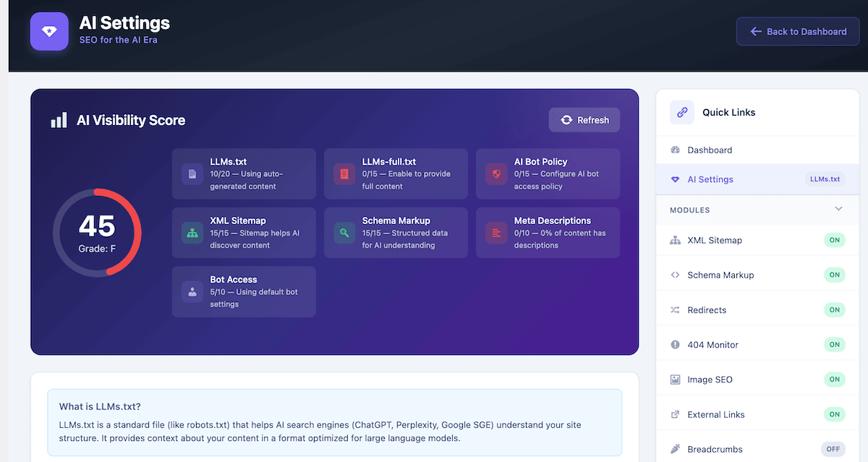Click the AI Bot Policy card title
The width and height of the screenshot is (868, 462).
pos(540,162)
